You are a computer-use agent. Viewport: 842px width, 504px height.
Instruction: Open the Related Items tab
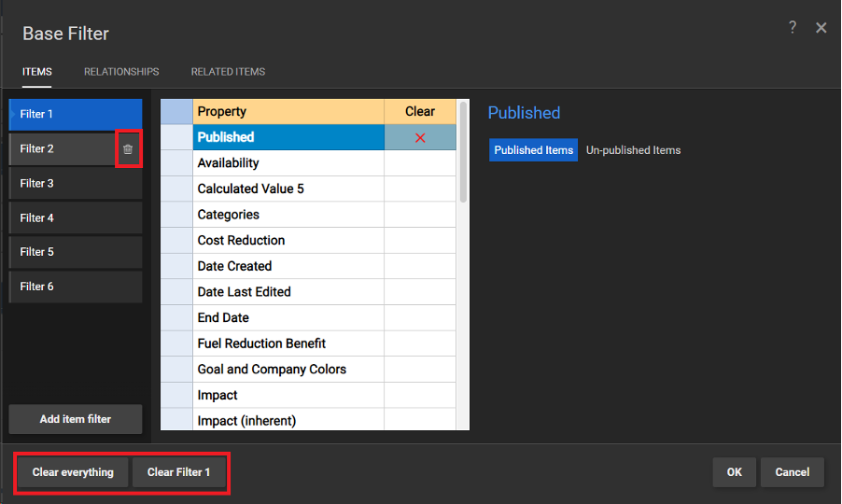click(228, 71)
